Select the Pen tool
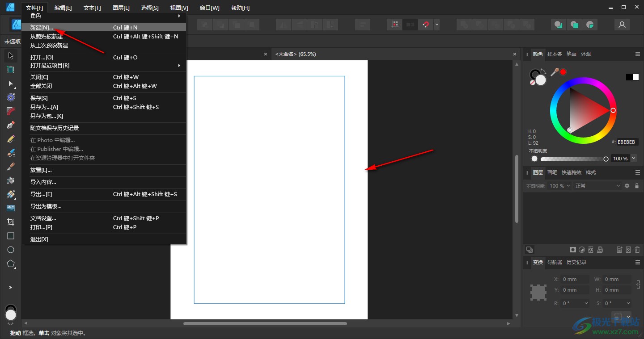The height and width of the screenshot is (339, 644). pos(11,125)
